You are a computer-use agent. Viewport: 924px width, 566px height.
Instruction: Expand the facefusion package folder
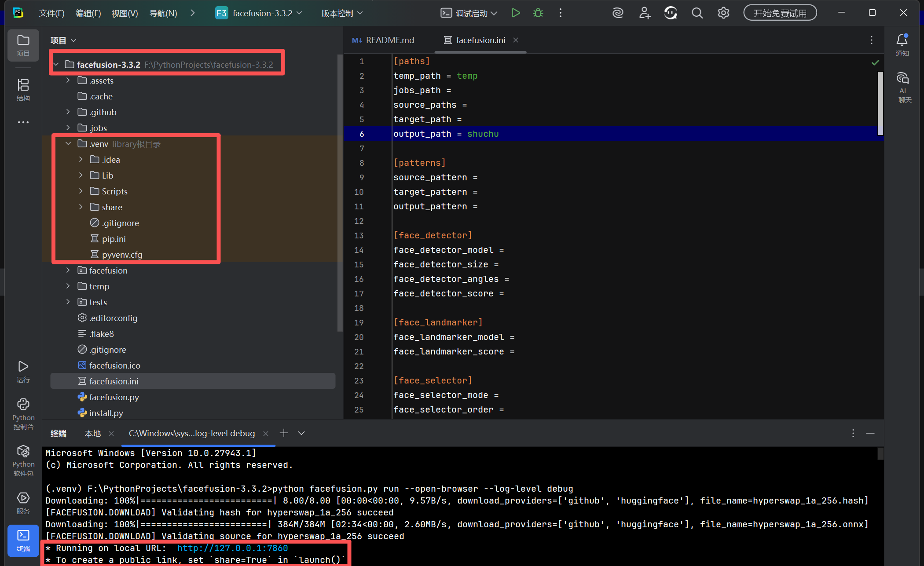point(68,270)
